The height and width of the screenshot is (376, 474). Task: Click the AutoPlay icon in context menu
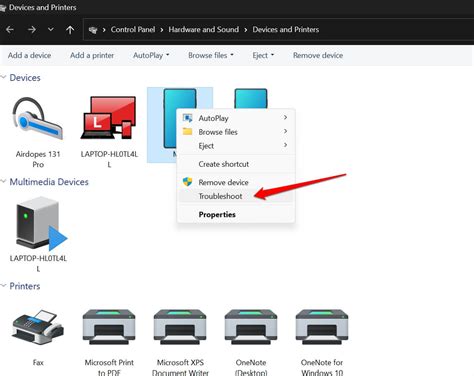point(188,118)
